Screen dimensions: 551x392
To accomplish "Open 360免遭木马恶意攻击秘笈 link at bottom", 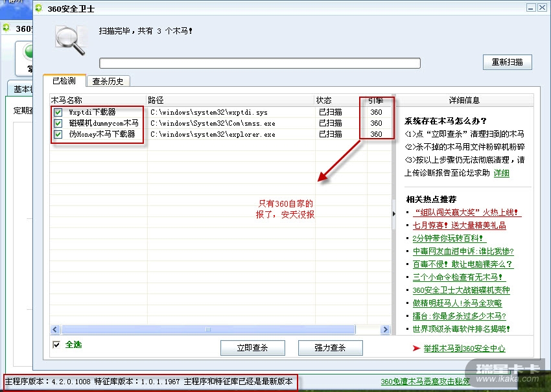I will (425, 382).
